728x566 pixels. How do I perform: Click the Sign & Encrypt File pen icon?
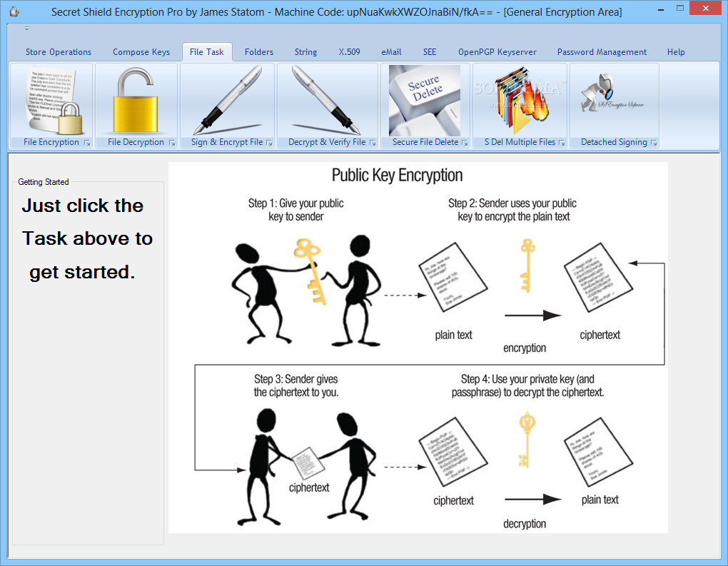pyautogui.click(x=227, y=101)
